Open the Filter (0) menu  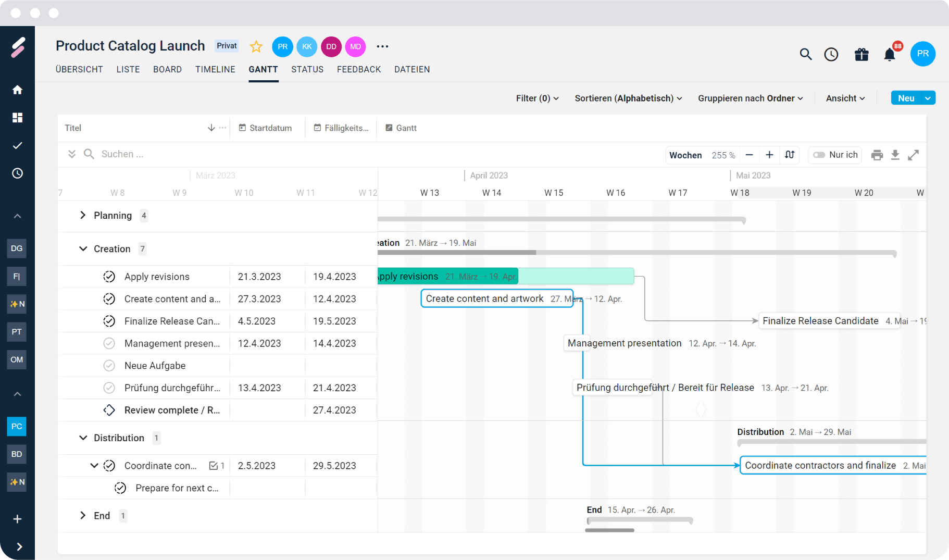537,98
